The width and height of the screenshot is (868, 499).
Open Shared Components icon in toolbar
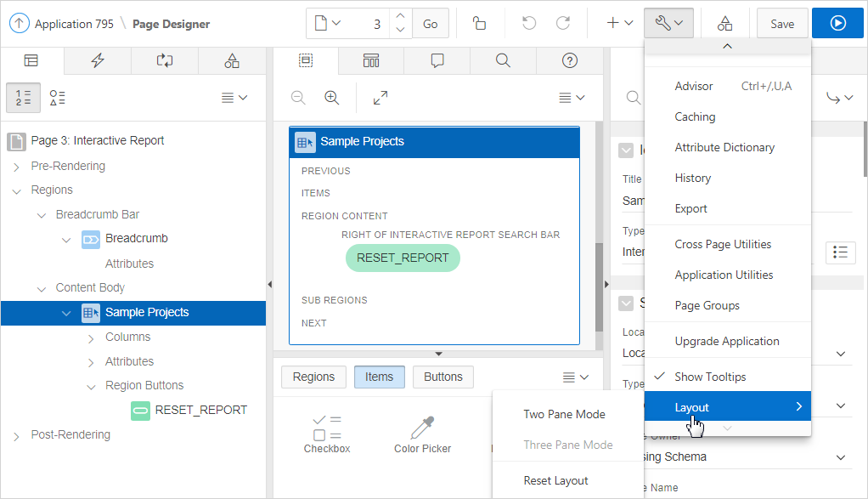click(x=724, y=23)
